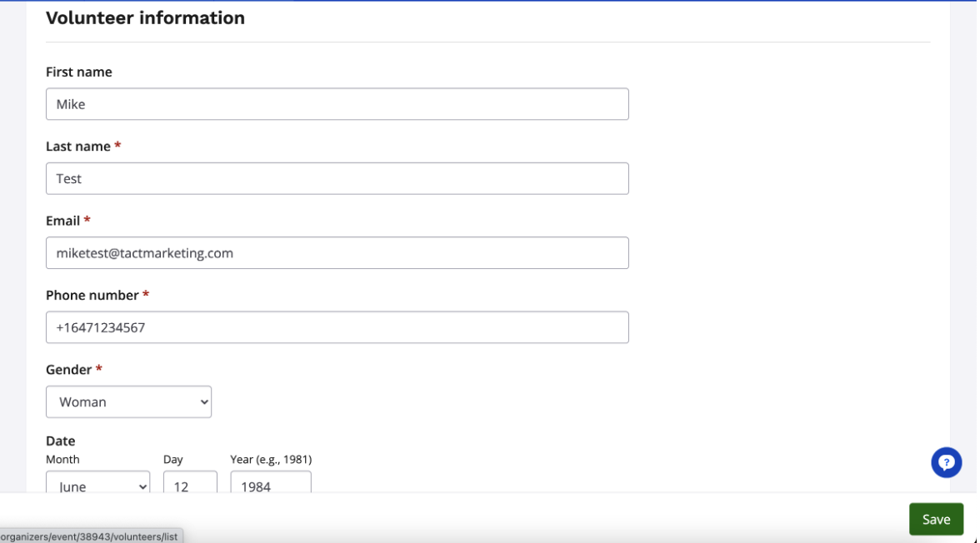The image size is (980, 543).
Task: Click the Day field showing 12
Action: click(x=190, y=483)
